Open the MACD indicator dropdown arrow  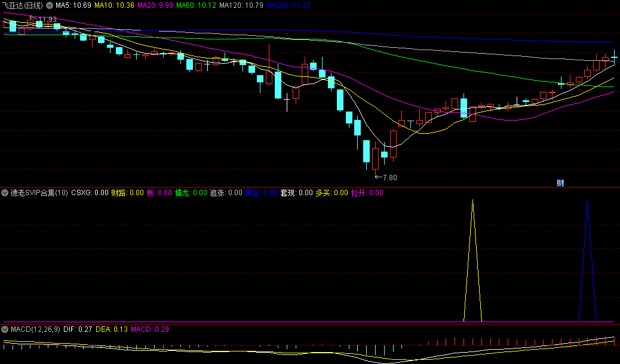(x=5, y=329)
